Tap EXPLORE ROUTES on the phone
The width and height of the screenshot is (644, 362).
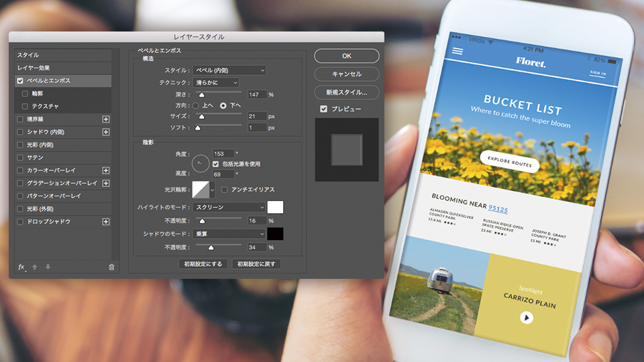pos(510,162)
